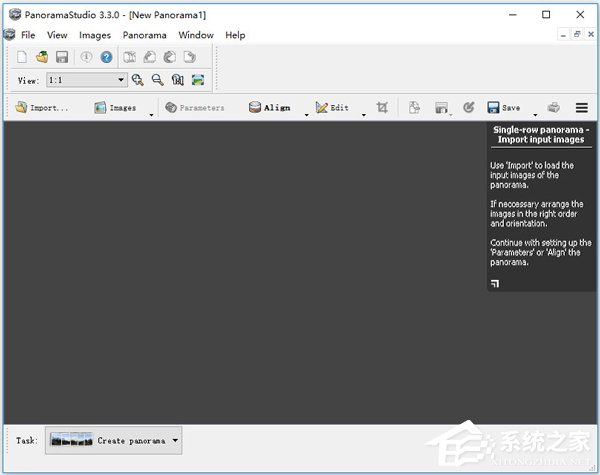Click the PanoramaStudio icon in menu bar

pyautogui.click(x=9, y=34)
